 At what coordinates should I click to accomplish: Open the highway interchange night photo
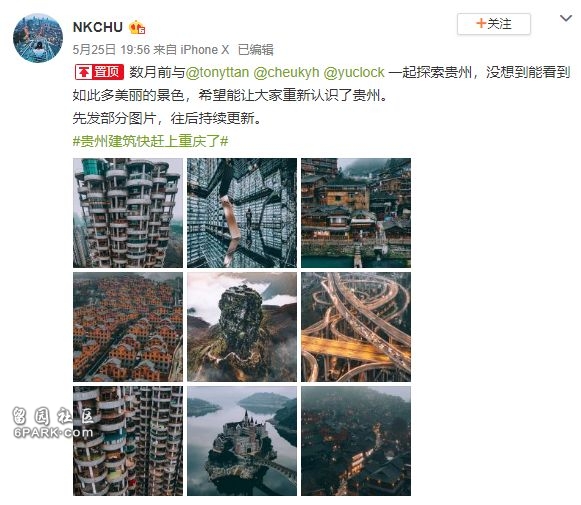[x=356, y=327]
